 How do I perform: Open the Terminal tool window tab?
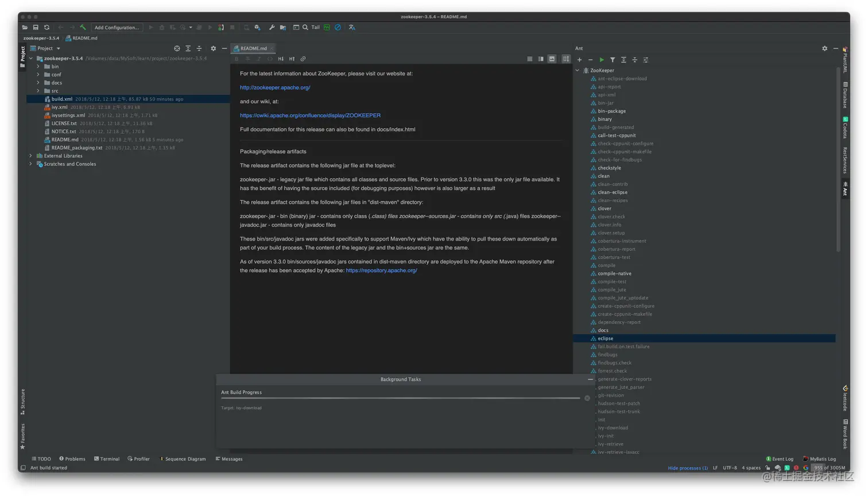coord(107,459)
